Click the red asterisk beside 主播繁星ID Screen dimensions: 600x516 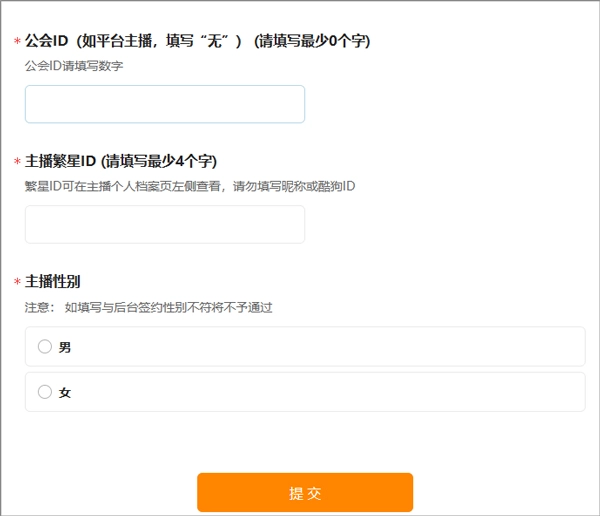pyautogui.click(x=17, y=162)
